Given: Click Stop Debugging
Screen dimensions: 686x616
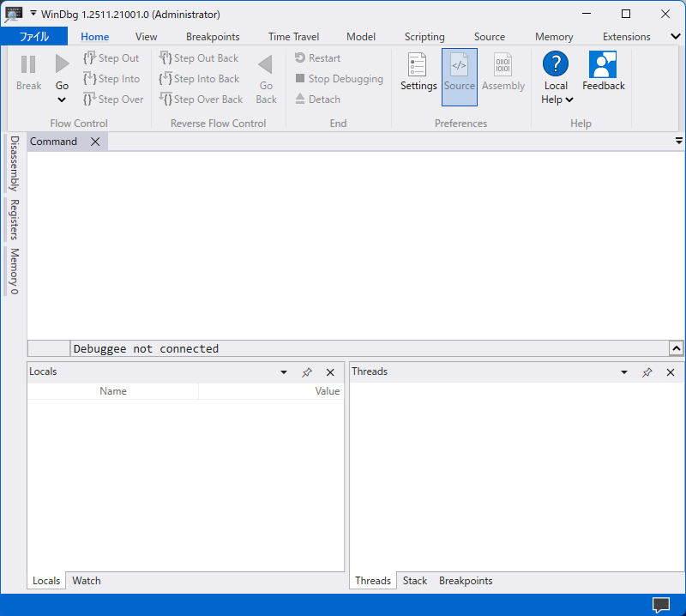Looking at the screenshot, I should pyautogui.click(x=340, y=79).
